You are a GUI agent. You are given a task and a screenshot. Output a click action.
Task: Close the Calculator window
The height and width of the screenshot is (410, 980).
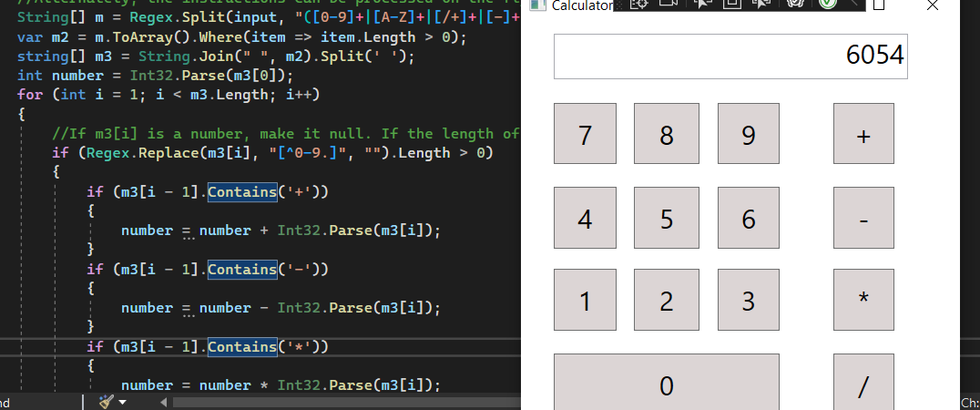932,5
